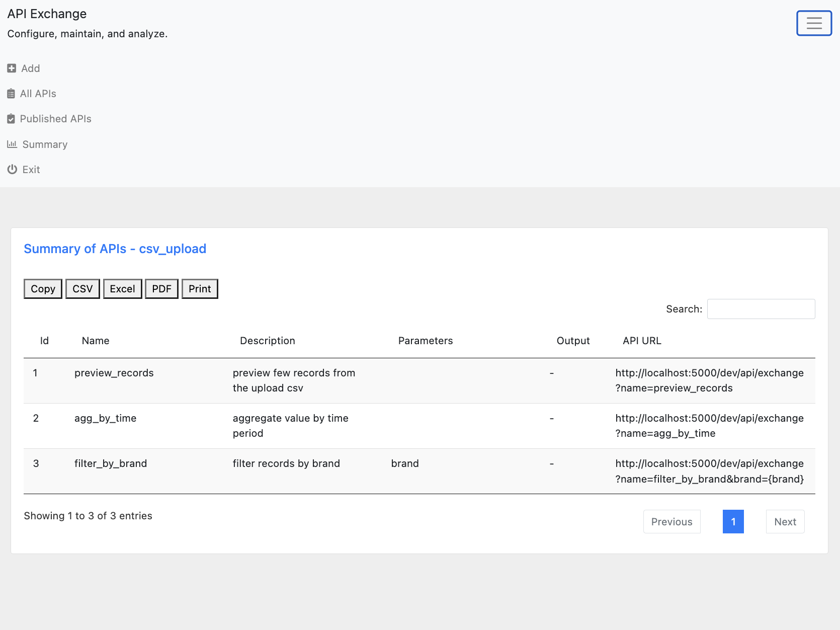Screen dimensions: 840x630
Task: Select page 1 in pagination
Action: tap(733, 522)
